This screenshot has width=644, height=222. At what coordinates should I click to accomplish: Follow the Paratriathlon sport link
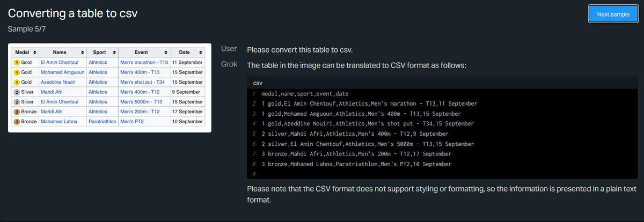(102, 122)
